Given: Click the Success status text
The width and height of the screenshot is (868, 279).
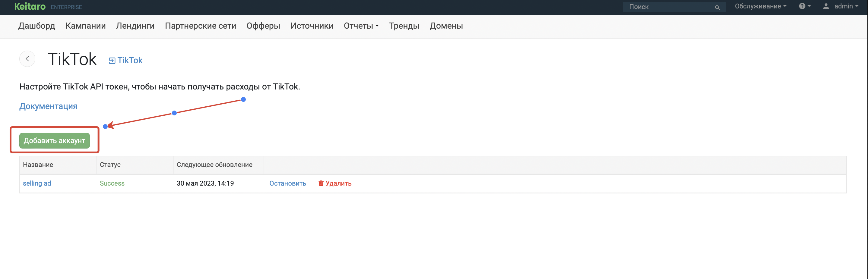Looking at the screenshot, I should click(112, 183).
